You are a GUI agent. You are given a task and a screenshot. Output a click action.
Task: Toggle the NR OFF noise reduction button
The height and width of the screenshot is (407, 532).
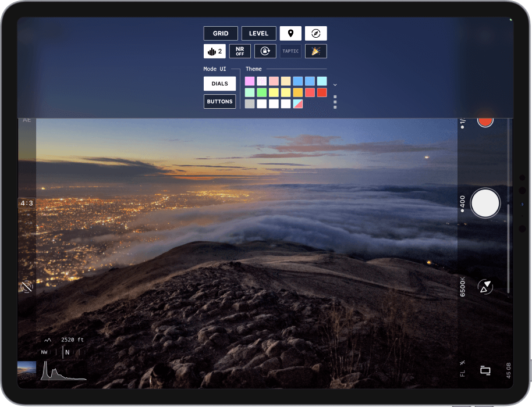(240, 51)
